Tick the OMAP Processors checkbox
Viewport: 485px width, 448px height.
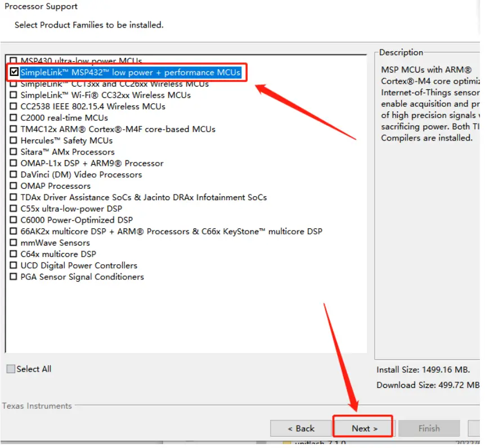click(14, 185)
